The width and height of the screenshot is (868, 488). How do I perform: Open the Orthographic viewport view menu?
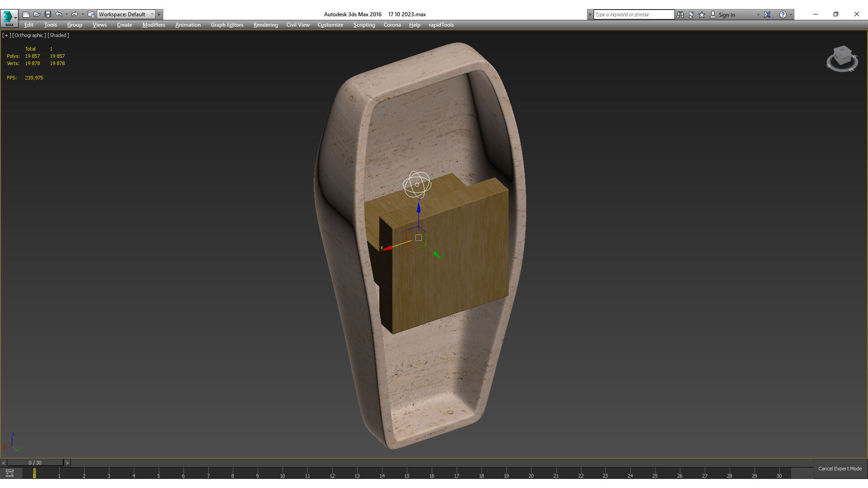point(29,35)
